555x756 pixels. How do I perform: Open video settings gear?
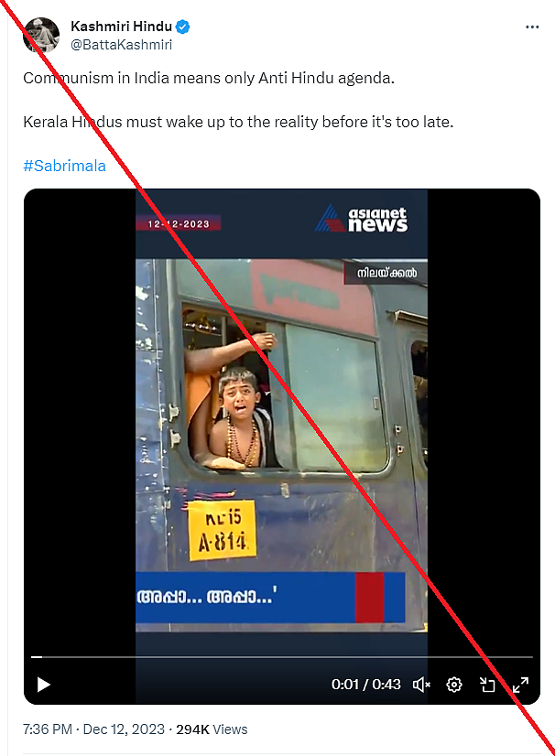(454, 685)
